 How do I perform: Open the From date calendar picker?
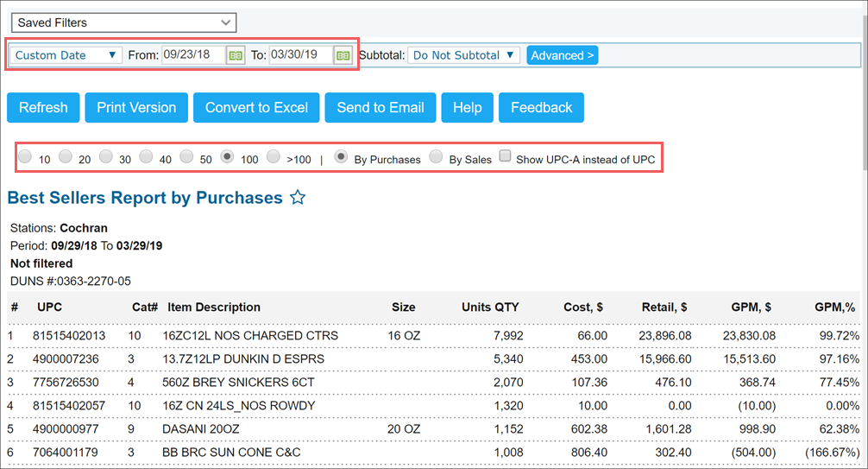coord(236,55)
